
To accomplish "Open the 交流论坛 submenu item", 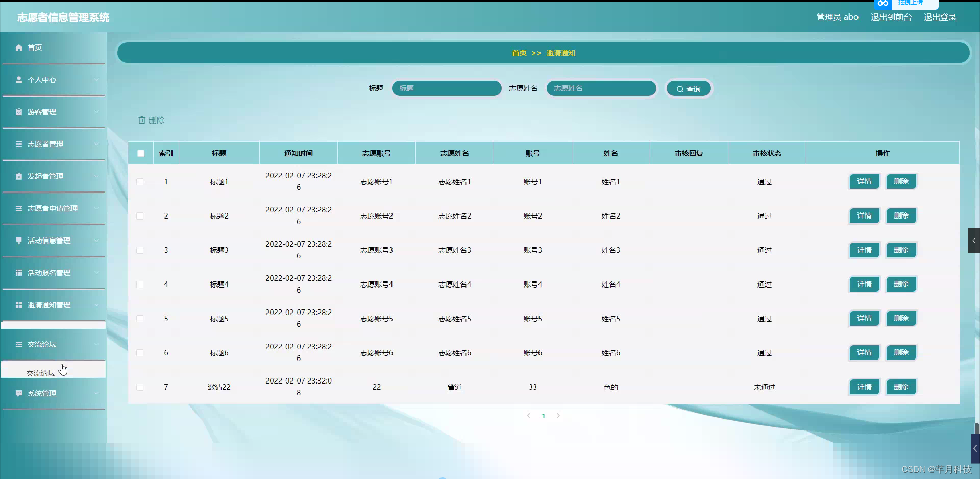I will click(x=40, y=373).
